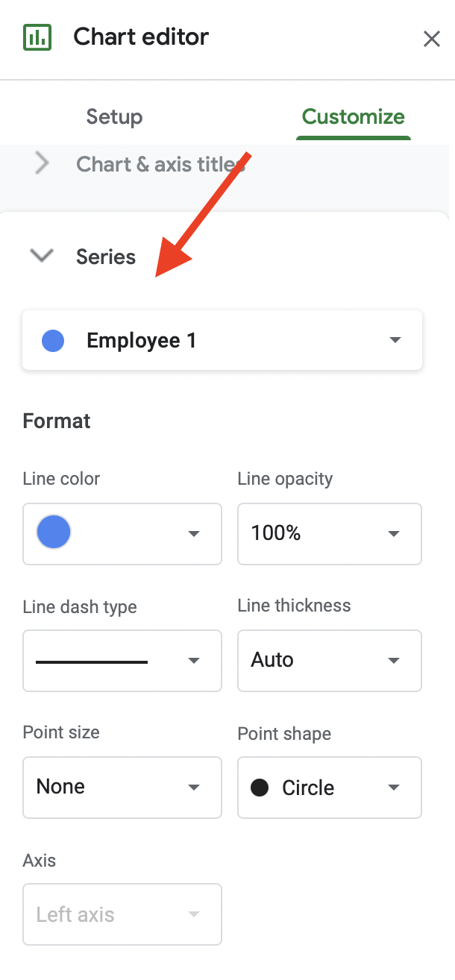
Task: Collapse the Series section chevron
Action: click(42, 256)
